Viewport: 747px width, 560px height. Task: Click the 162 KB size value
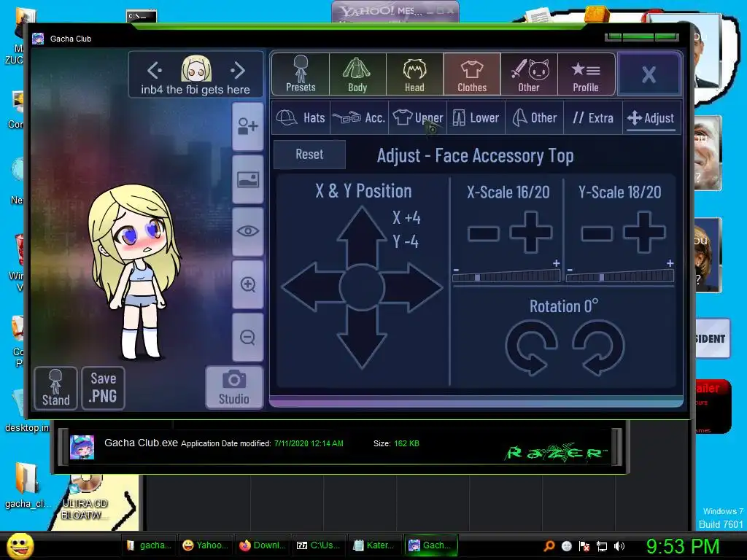406,443
